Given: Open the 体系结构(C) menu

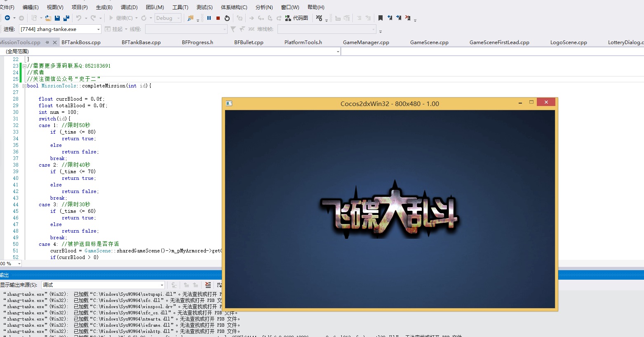Looking at the screenshot, I should (234, 7).
